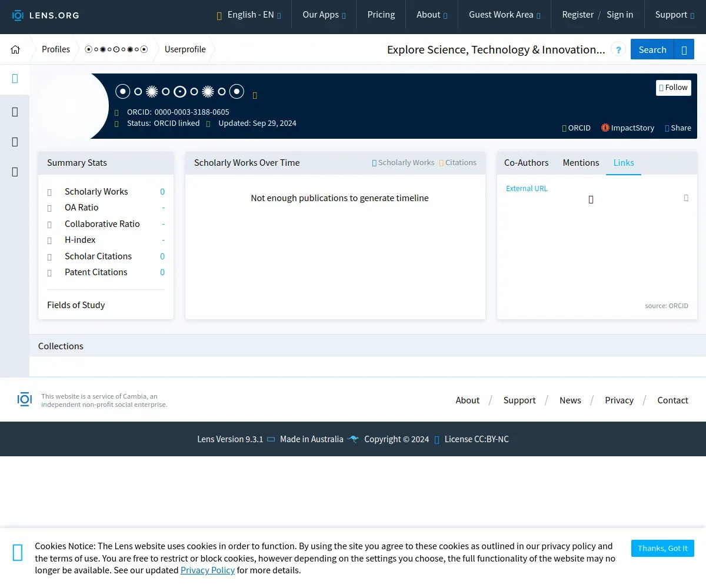Click the Scholar Citations row icon
Image resolution: width=706 pixels, height=588 pixels.
[49, 257]
